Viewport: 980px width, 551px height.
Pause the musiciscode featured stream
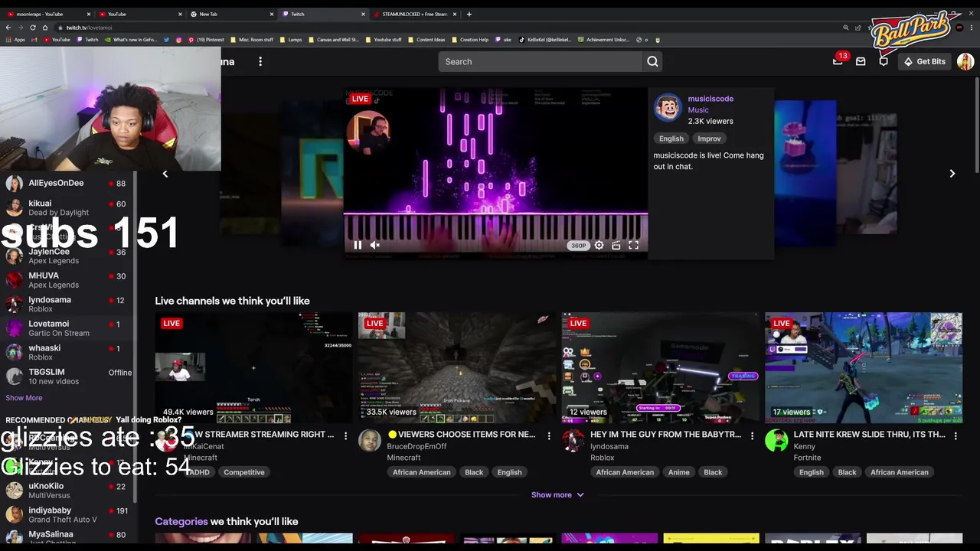pyautogui.click(x=357, y=245)
